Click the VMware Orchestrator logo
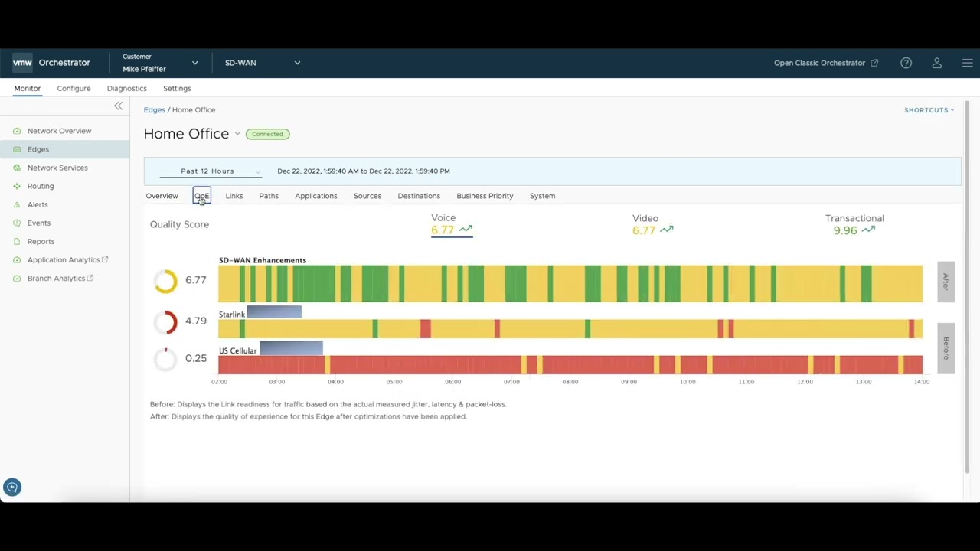980x551 pixels. click(x=22, y=63)
